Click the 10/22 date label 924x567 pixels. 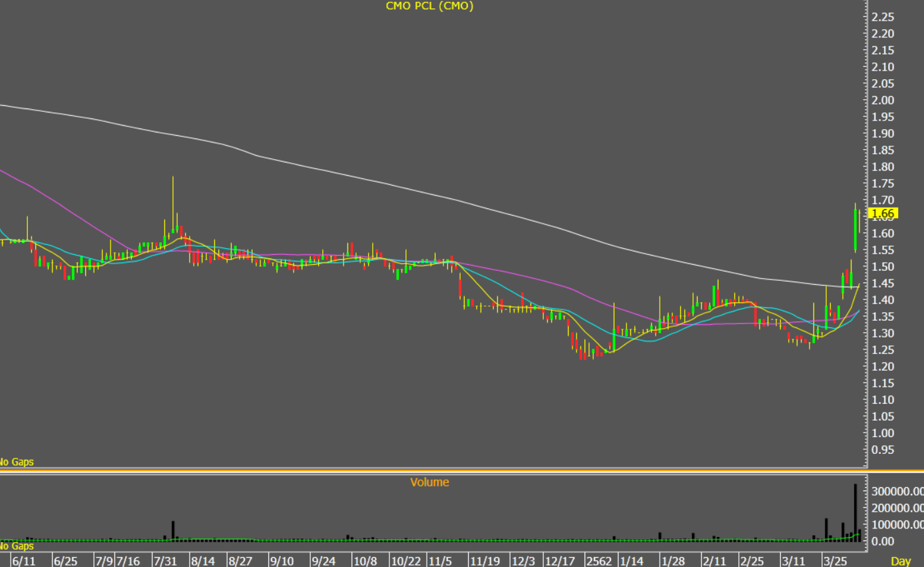(406, 562)
